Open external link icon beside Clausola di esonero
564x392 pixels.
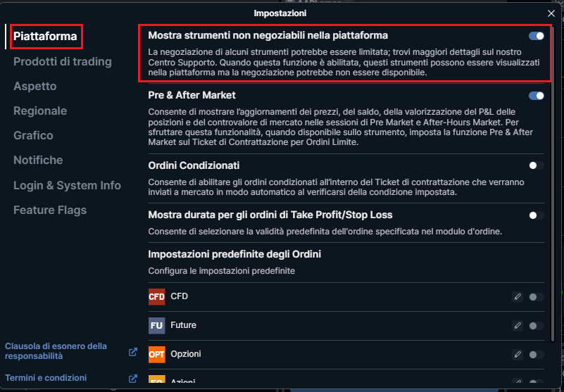pyautogui.click(x=133, y=352)
